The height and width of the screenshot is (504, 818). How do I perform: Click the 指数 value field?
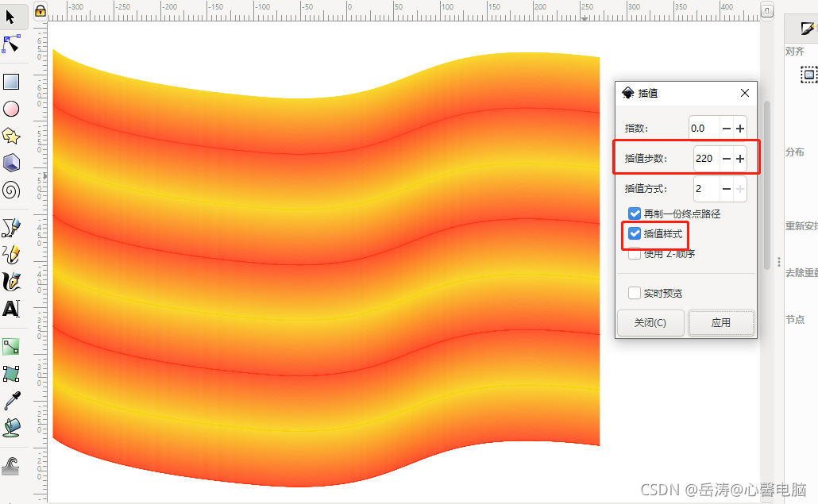704,129
